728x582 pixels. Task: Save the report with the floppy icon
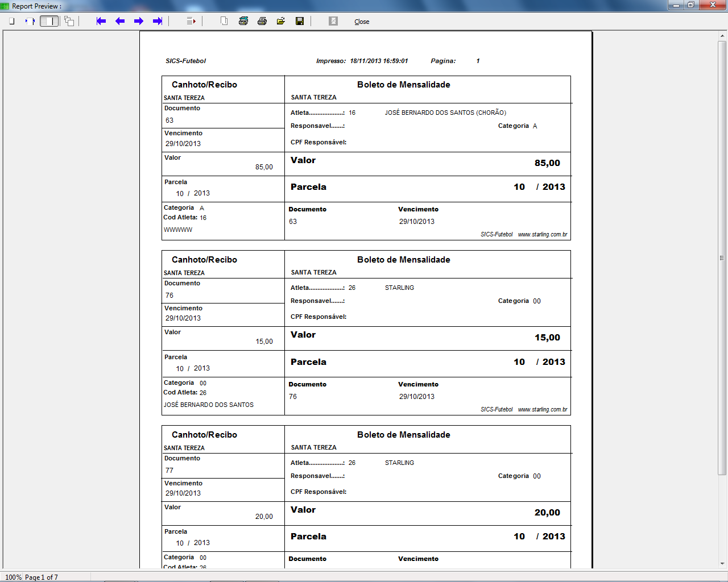point(300,21)
